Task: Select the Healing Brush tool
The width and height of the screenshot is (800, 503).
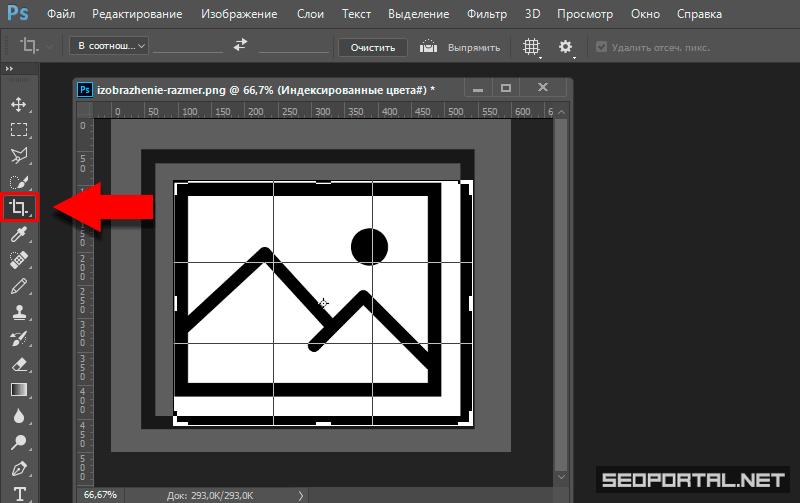Action: coord(19,260)
